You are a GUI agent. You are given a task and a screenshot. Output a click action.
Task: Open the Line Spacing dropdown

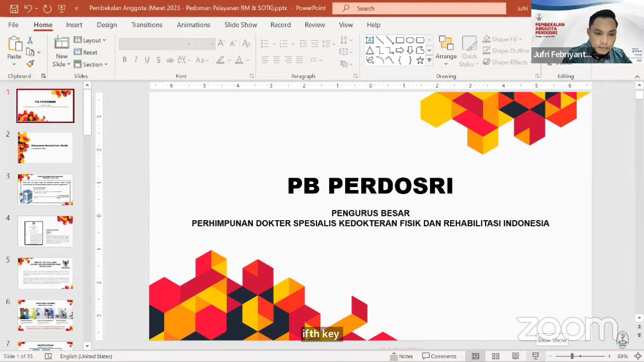328,44
